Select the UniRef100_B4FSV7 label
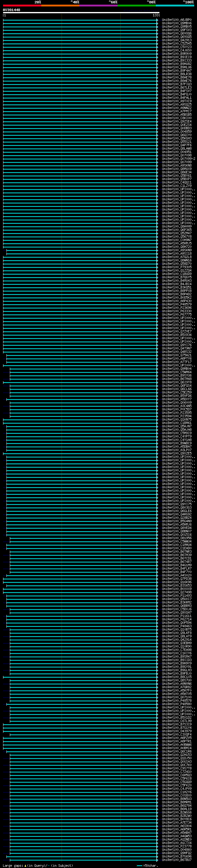Image resolution: width=197 pixels, height=868 pixels. pyautogui.click(x=176, y=91)
